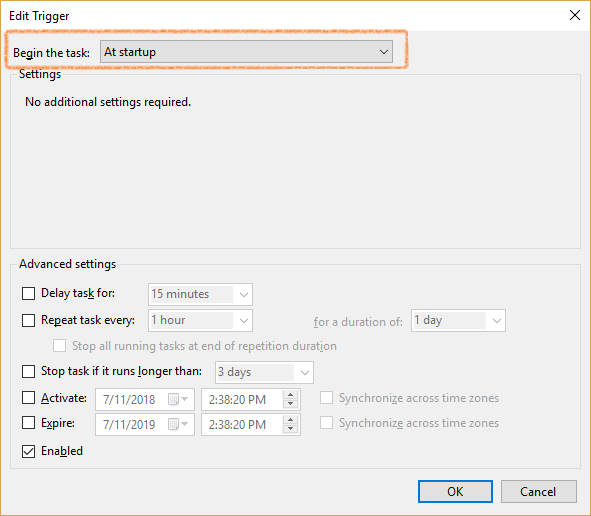
Task: Open the 1 hour repeat interval dropdown
Action: tap(200, 320)
